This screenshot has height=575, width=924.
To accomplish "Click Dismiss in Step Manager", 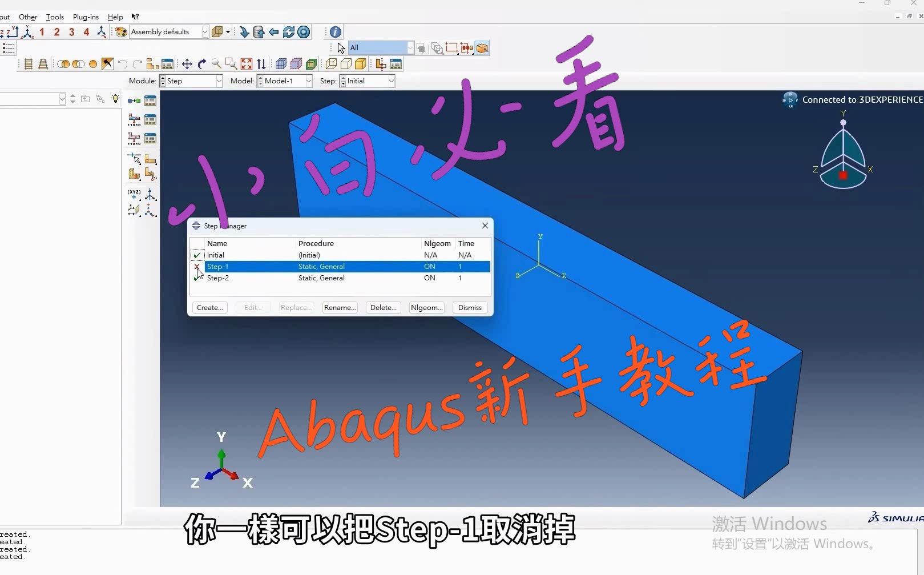I will pyautogui.click(x=470, y=308).
